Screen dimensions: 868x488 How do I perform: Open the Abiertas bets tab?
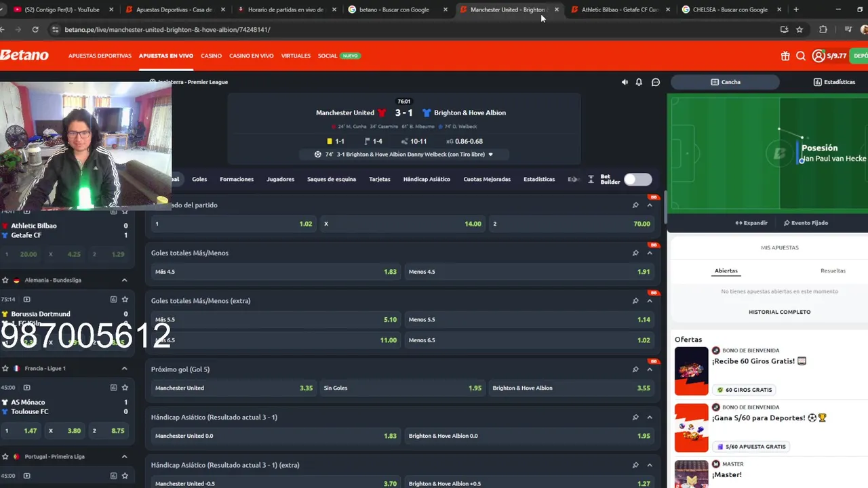(726, 270)
